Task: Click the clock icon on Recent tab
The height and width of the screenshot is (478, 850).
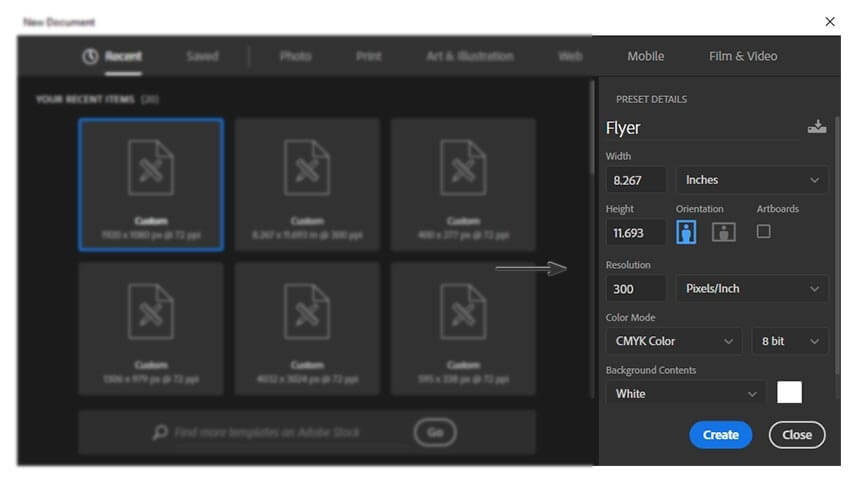Action: pyautogui.click(x=90, y=57)
